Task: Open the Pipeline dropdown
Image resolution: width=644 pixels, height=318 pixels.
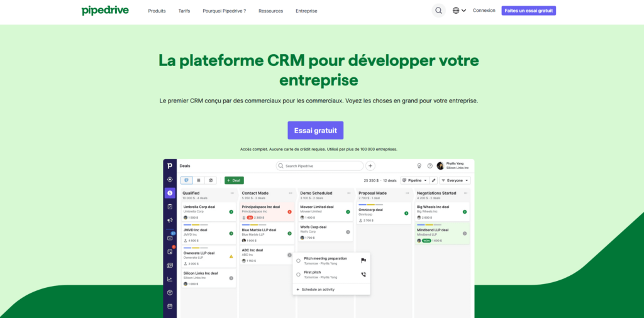Action: point(414,180)
